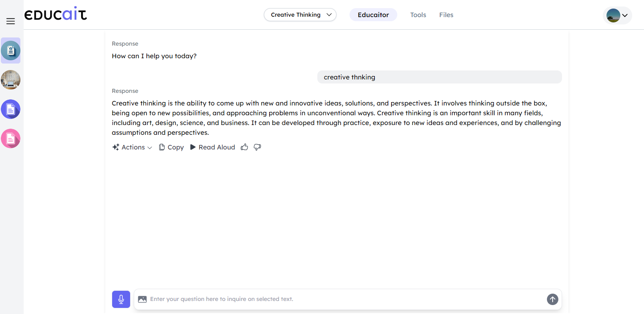Screen dimensions: 644x314
Task: Open the classroom photo sidebar item
Action: pyautogui.click(x=11, y=80)
